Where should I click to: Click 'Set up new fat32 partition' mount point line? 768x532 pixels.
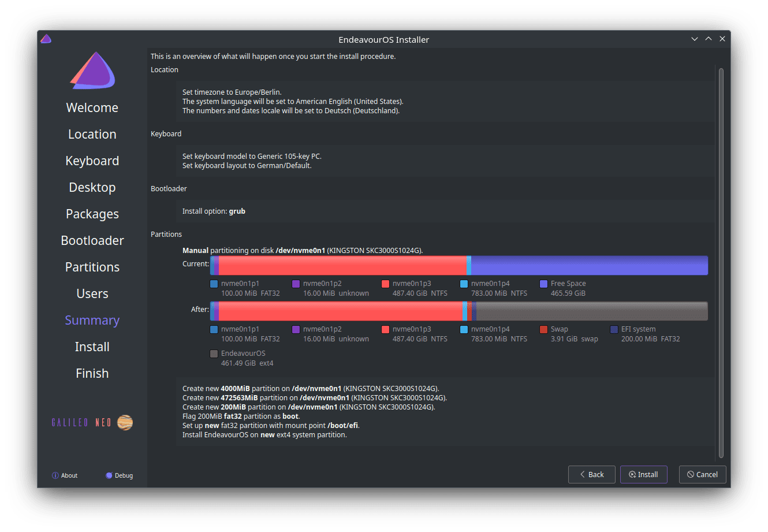point(271,426)
